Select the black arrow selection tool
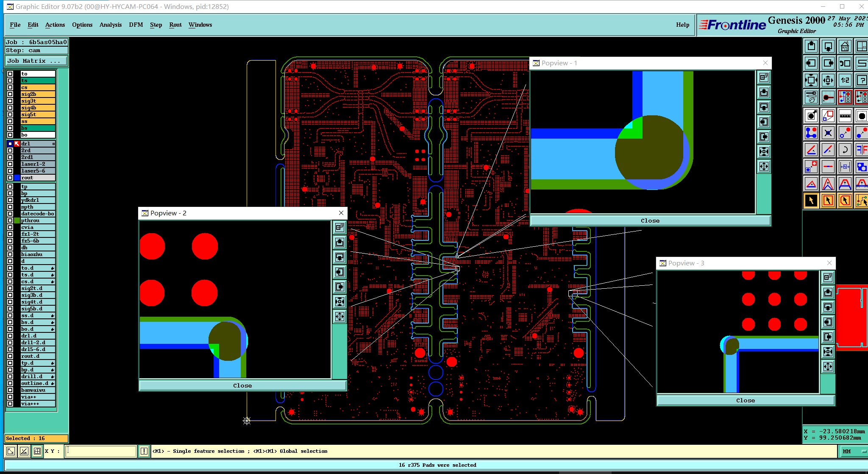The width and height of the screenshot is (868, 474). [x=811, y=201]
